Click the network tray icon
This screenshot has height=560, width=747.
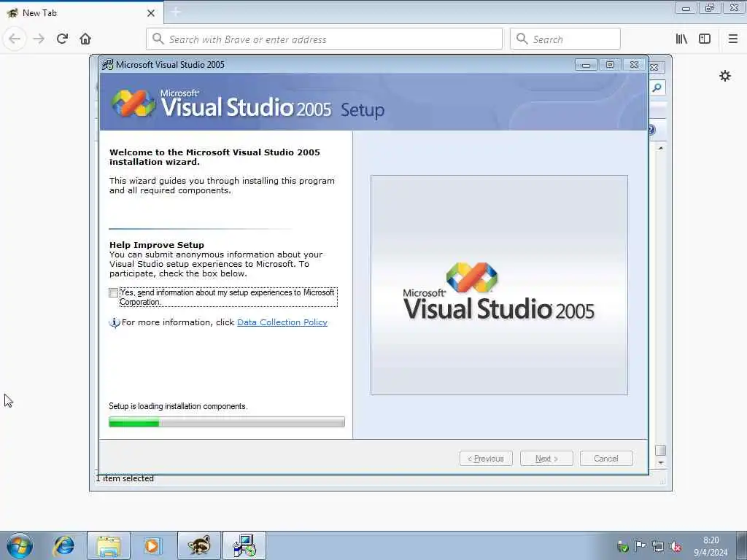pos(658,546)
